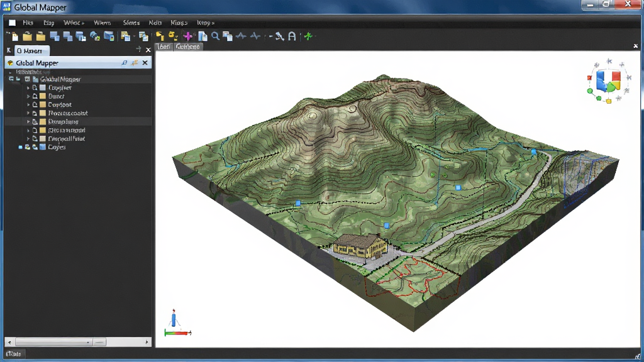Click the Global Mapper app icon in title bar
Image resolution: width=644 pixels, height=362 pixels.
[6, 6]
